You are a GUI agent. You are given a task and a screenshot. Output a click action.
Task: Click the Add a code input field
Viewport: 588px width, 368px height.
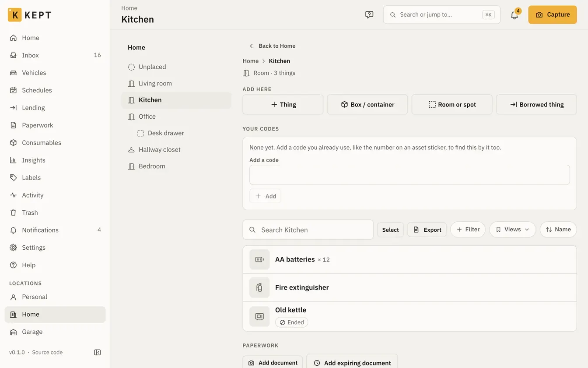point(409,175)
